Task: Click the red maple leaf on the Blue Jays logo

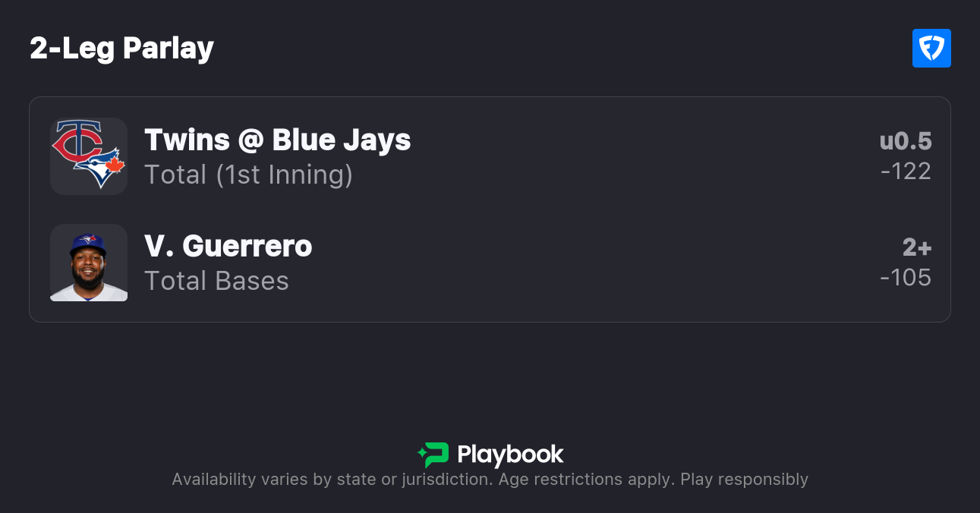Action: pos(115,164)
